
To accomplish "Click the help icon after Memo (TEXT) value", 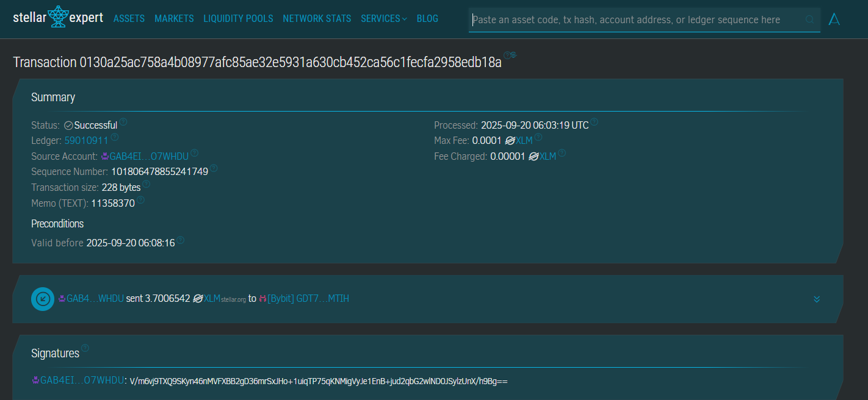I will [140, 200].
